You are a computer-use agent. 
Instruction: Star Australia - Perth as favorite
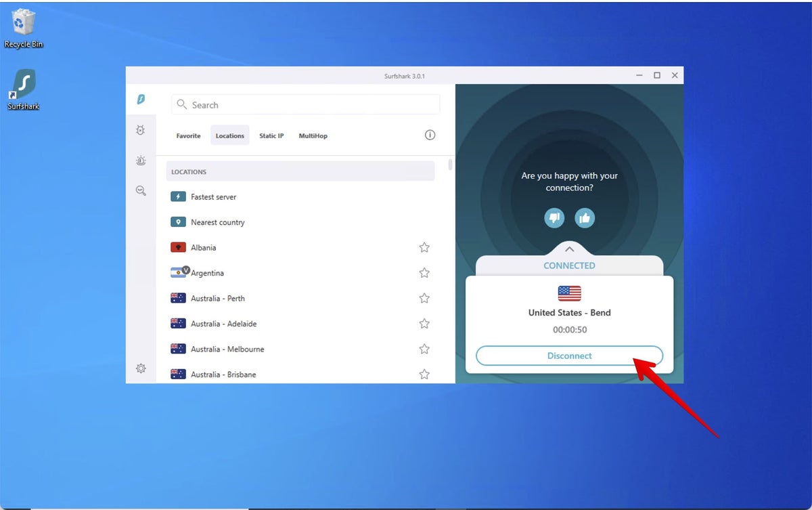click(x=424, y=298)
